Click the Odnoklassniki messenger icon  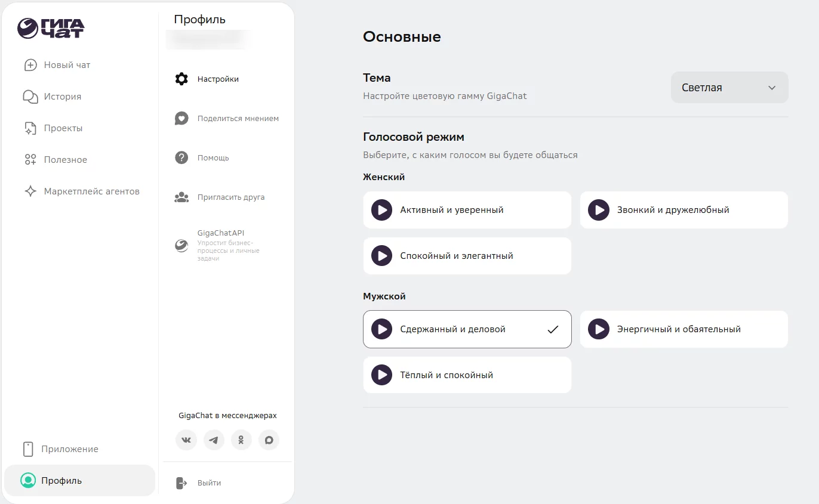click(241, 440)
